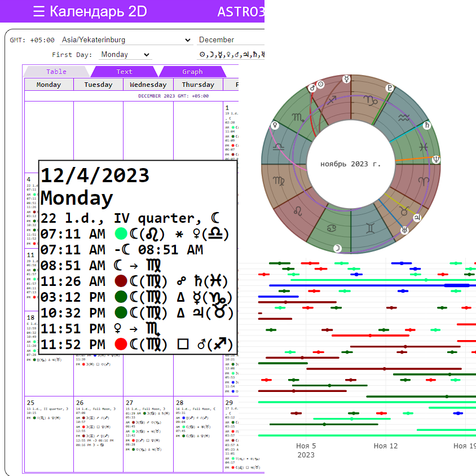Open the Asia/Yekaterinburg timezone dropdown

coord(126,40)
